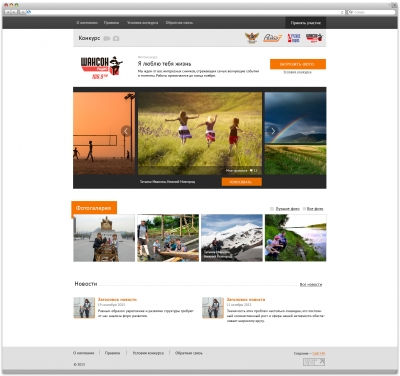The image size is (400, 376).
Task: Show the previous slide with left arrow
Action: coord(126,131)
